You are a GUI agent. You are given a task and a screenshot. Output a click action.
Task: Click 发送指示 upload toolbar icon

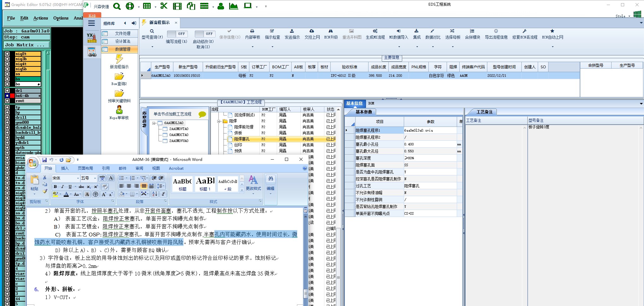(x=292, y=31)
